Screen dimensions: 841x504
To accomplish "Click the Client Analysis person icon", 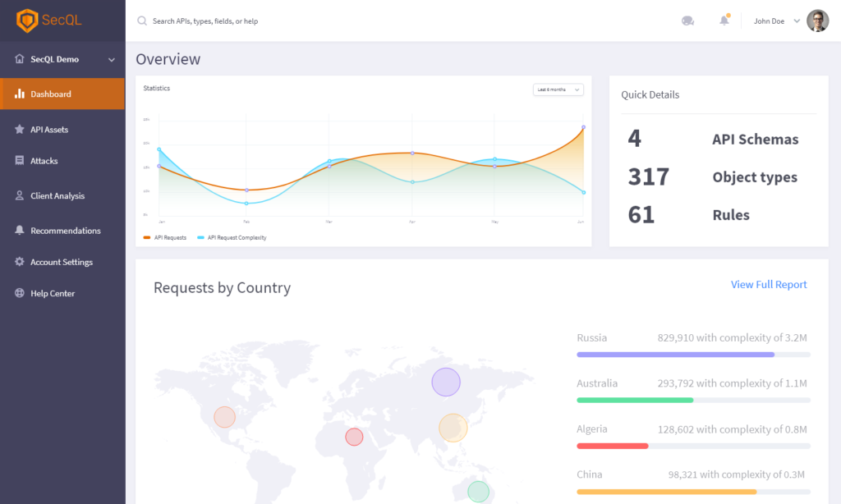I will 20,196.
